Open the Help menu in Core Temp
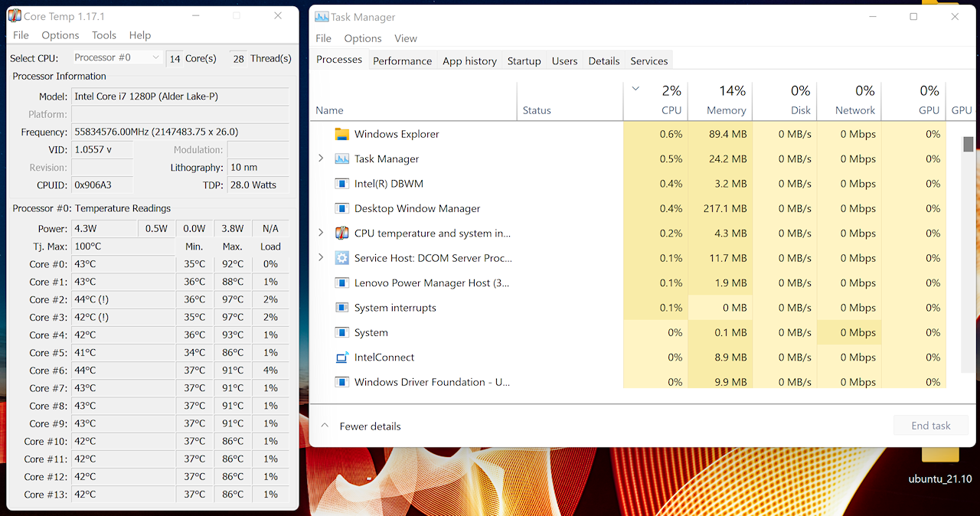 pos(140,35)
